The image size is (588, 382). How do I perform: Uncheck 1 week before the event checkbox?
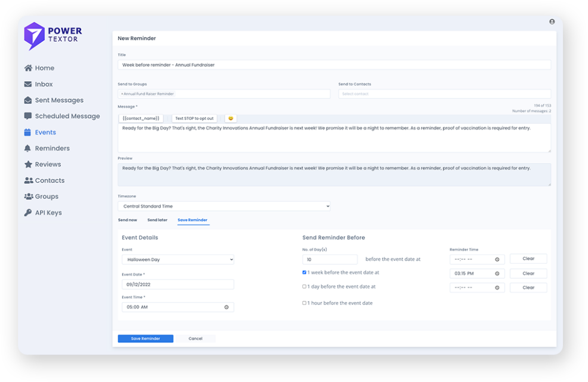tap(305, 272)
